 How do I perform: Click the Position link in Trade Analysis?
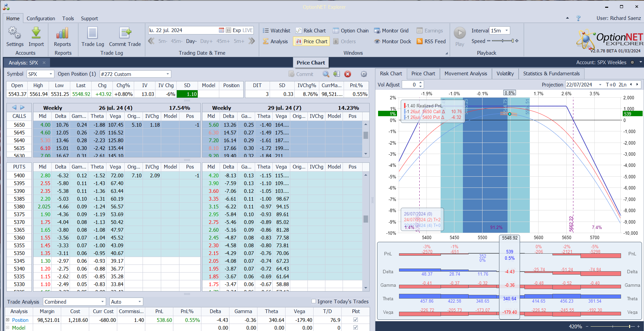click(20, 320)
